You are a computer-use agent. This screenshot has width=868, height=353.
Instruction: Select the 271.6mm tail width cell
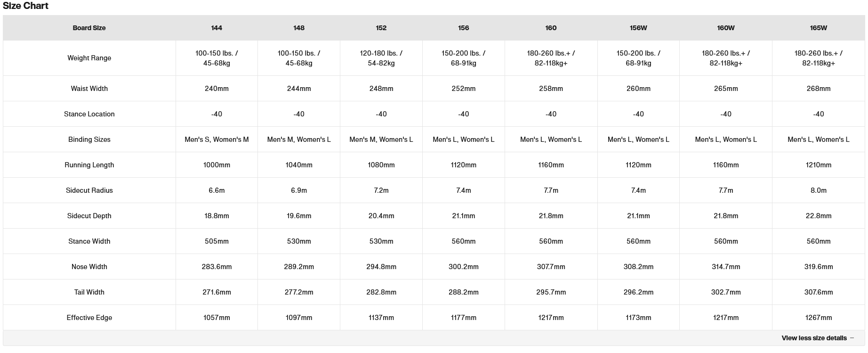tap(217, 292)
